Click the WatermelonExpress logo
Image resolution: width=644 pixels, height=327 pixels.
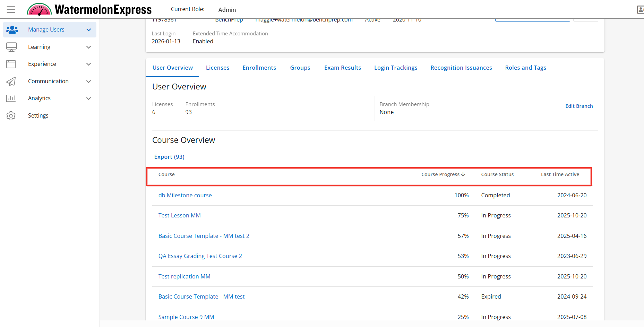click(x=89, y=9)
